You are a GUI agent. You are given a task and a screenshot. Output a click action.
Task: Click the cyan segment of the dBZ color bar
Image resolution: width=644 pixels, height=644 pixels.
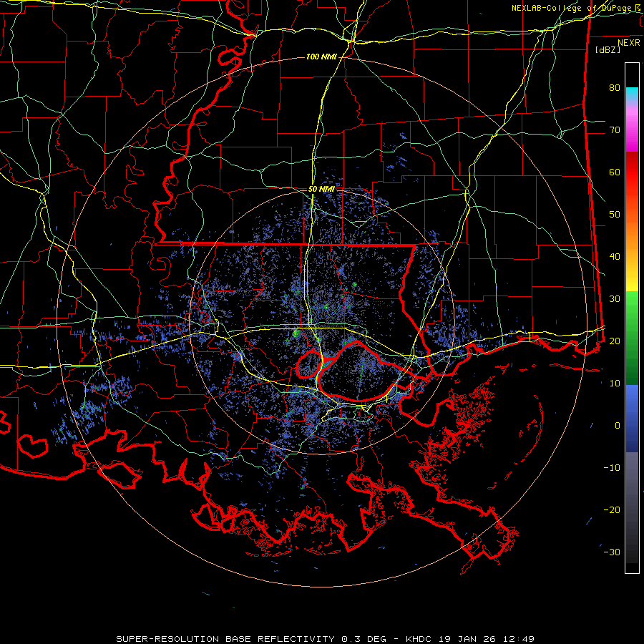pos(632,94)
